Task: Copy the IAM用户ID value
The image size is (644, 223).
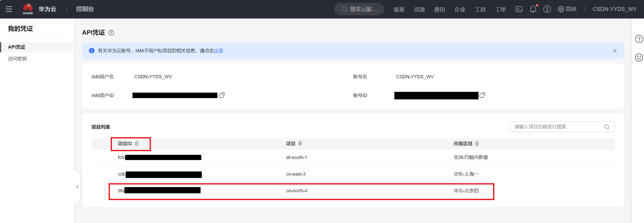Action: click(x=222, y=95)
